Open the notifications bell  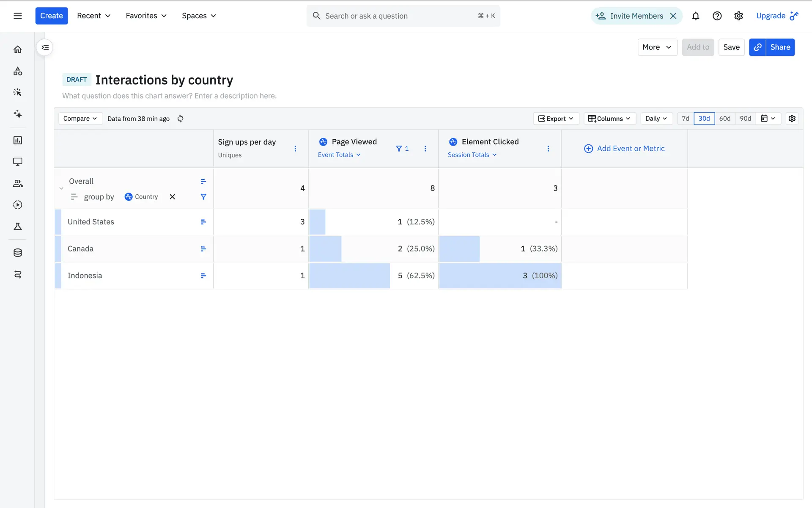point(695,16)
